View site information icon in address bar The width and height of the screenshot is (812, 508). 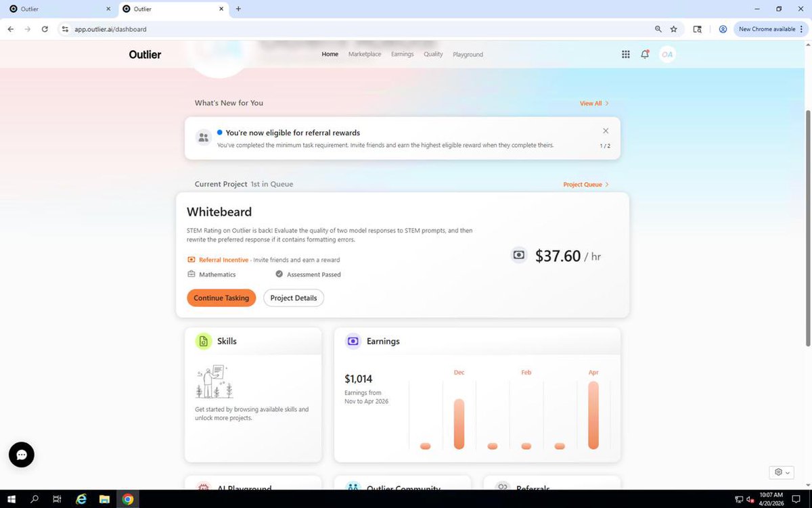[65, 29]
